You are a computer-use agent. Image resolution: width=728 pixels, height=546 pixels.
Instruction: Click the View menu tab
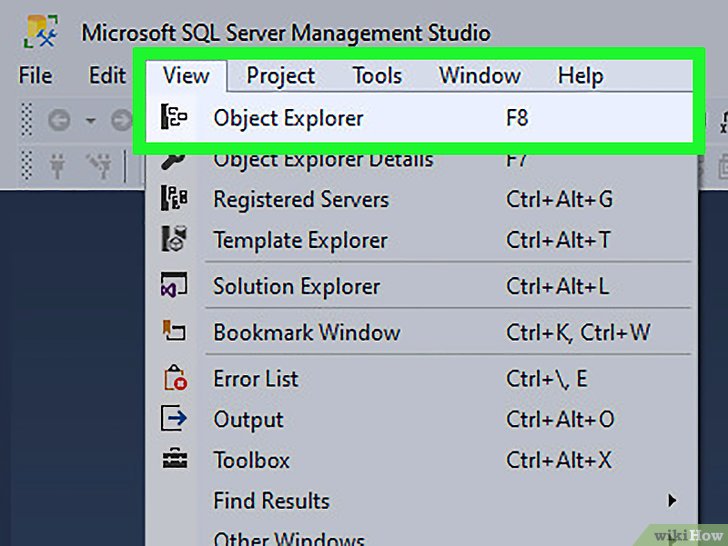186,76
